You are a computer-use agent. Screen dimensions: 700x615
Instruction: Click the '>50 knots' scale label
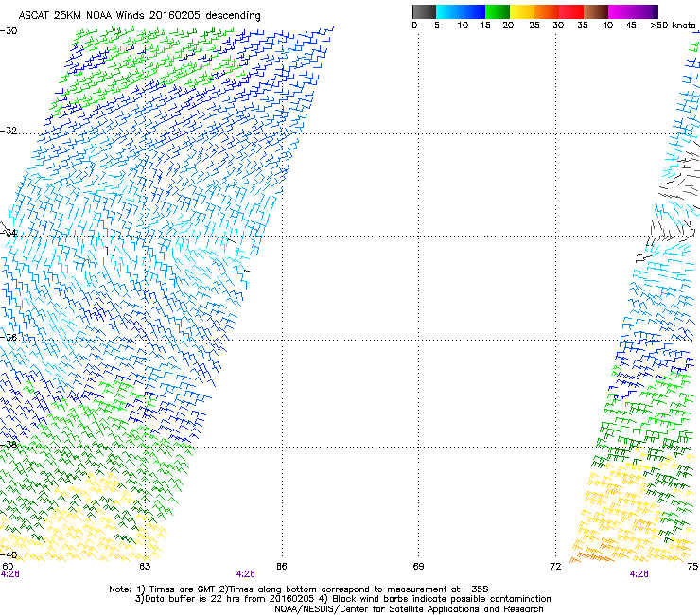tap(673, 26)
